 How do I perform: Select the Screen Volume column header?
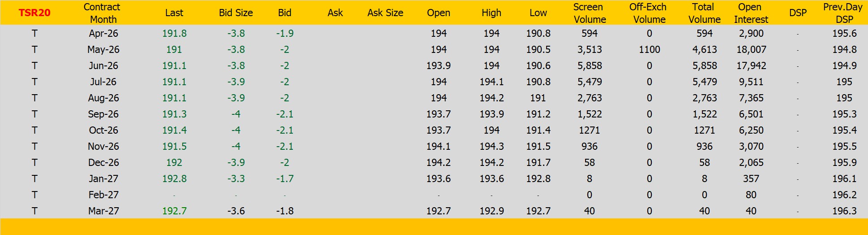[589, 13]
